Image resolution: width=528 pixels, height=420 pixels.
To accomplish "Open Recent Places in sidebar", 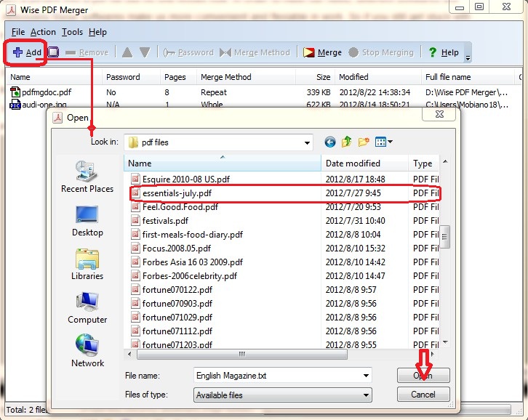I will [87, 177].
